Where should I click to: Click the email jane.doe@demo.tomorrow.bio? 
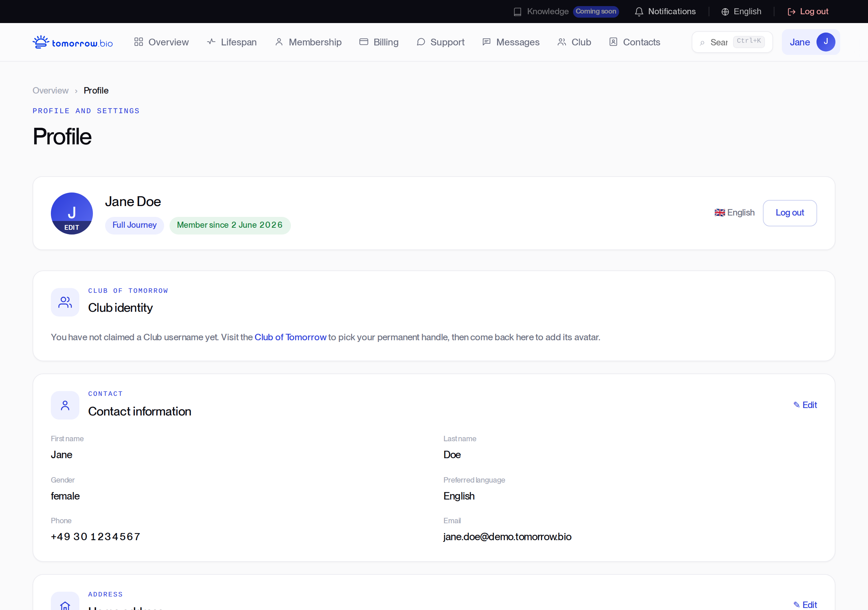coord(507,537)
